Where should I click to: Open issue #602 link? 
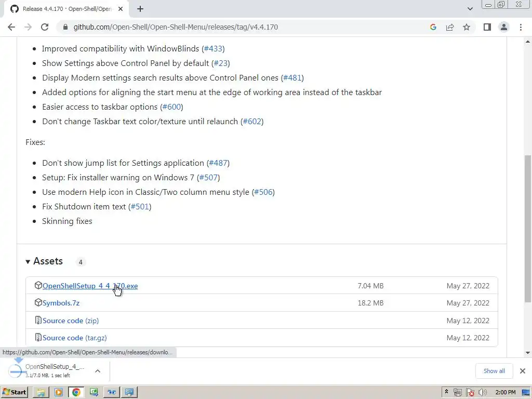[252, 122]
